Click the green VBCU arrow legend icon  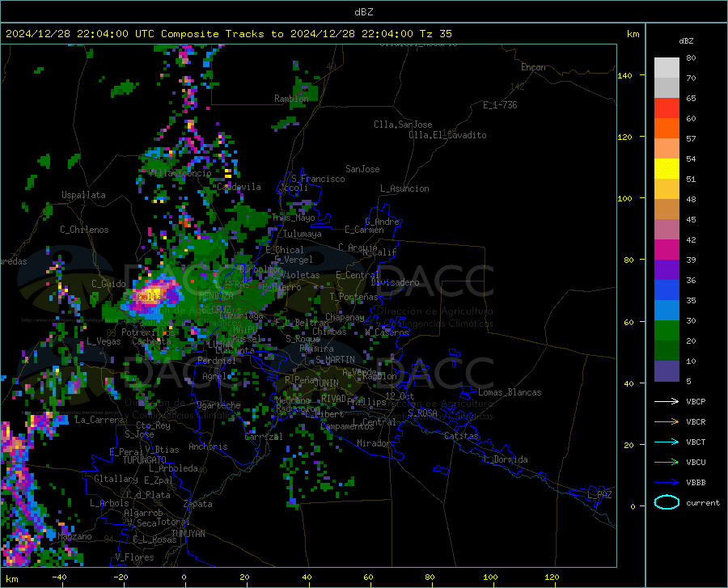coord(667,463)
